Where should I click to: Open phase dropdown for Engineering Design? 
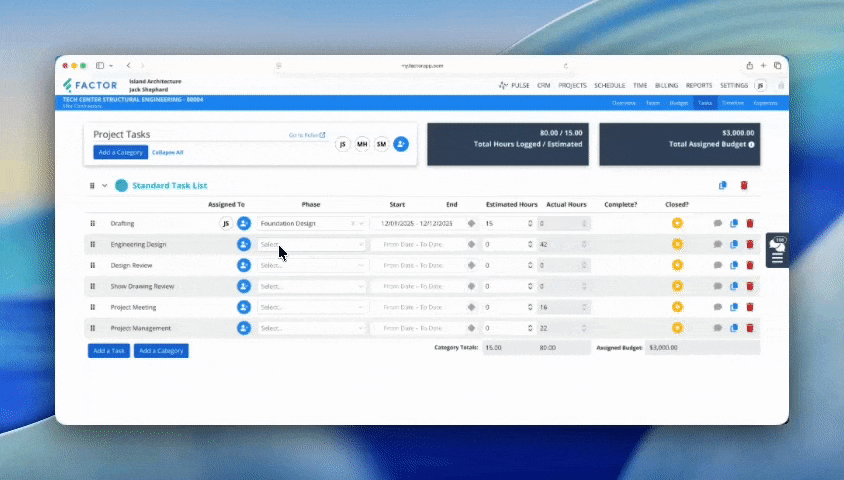pyautogui.click(x=312, y=244)
